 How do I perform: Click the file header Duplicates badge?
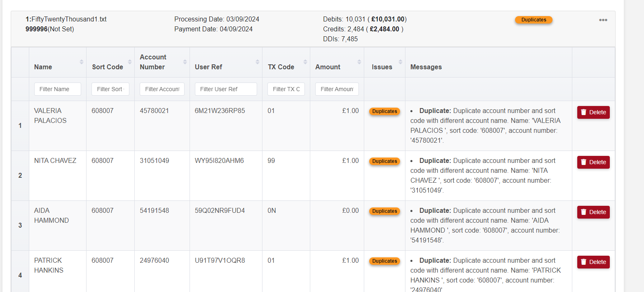tap(534, 20)
